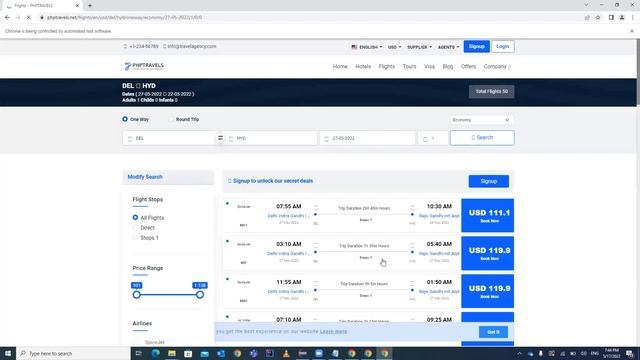Image resolution: width=640 pixels, height=360 pixels.
Task: Open the Learn more cookie link
Action: (x=333, y=331)
